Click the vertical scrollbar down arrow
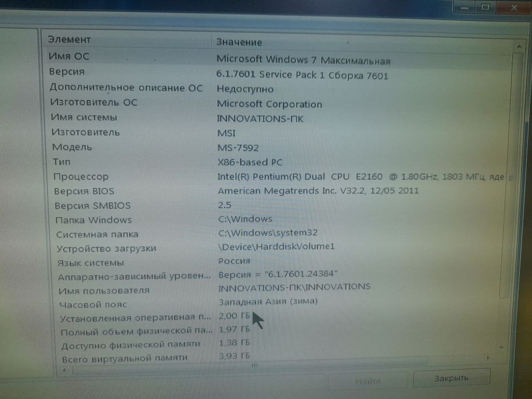Viewport: 532px width, 399px height. (501, 347)
